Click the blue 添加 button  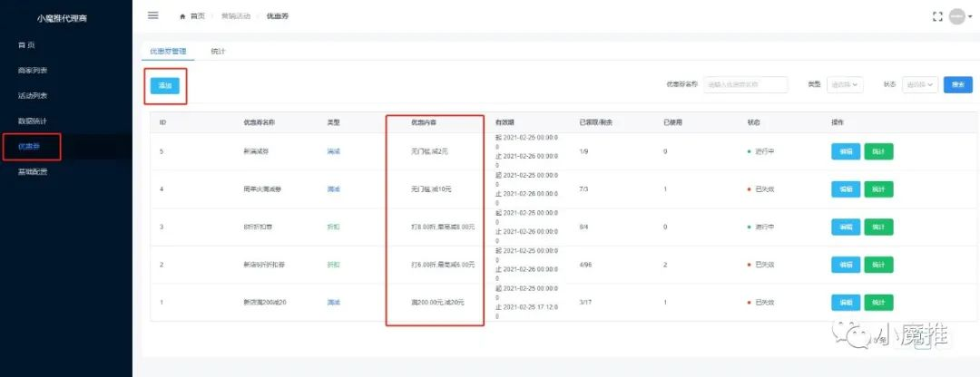[x=165, y=85]
